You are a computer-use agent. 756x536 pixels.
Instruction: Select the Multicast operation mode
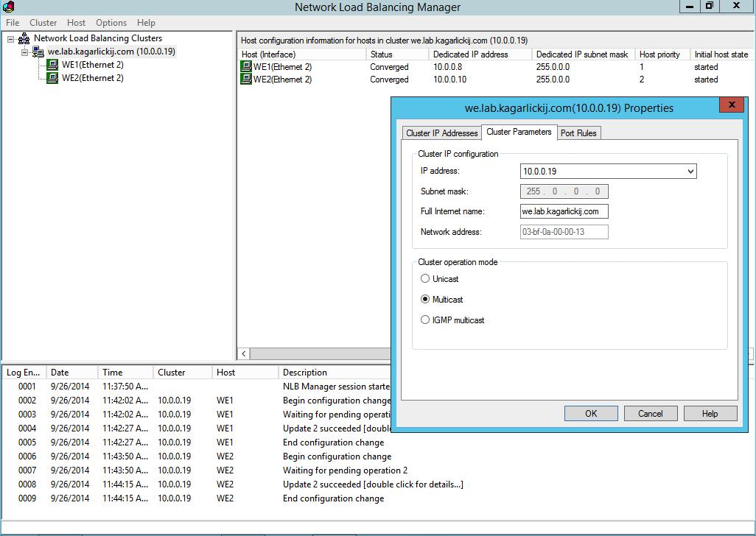click(425, 300)
